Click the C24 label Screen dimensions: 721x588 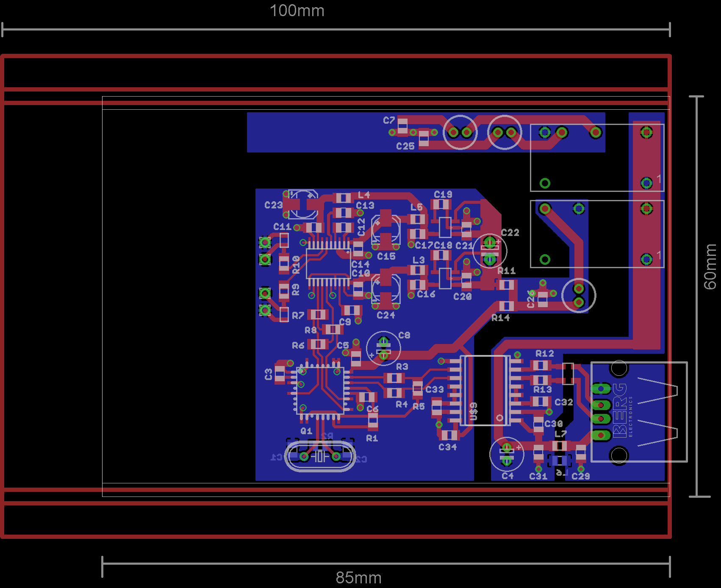coord(386,315)
